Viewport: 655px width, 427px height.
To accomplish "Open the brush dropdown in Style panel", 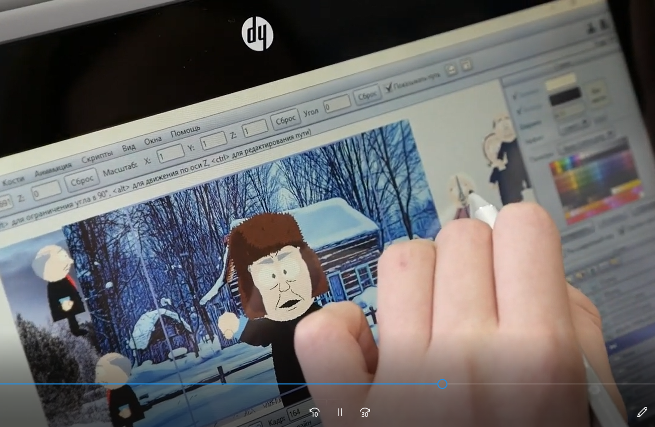I will pyautogui.click(x=575, y=127).
